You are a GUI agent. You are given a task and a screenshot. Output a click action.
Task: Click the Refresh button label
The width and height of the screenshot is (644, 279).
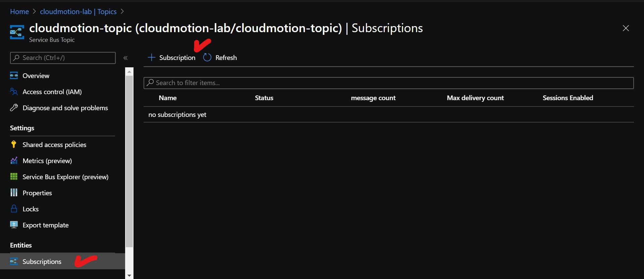[x=226, y=58]
